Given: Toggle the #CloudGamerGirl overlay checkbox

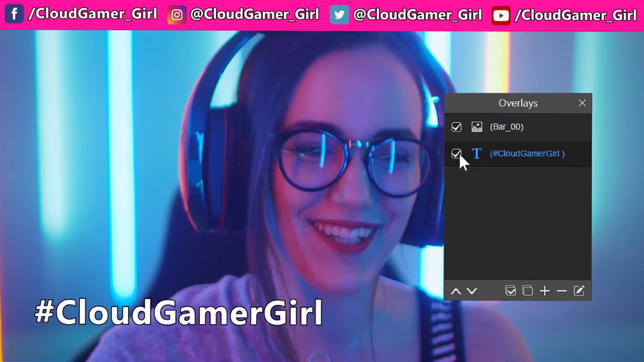Looking at the screenshot, I should pos(456,154).
